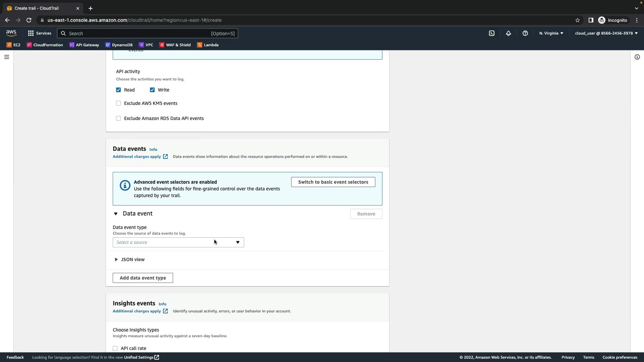The image size is (644, 362).
Task: Check the API call rate insights option
Action: coord(115,348)
